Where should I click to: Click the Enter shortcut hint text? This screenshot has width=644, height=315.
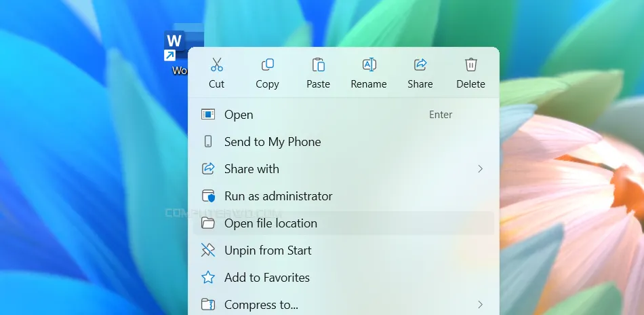point(441,115)
